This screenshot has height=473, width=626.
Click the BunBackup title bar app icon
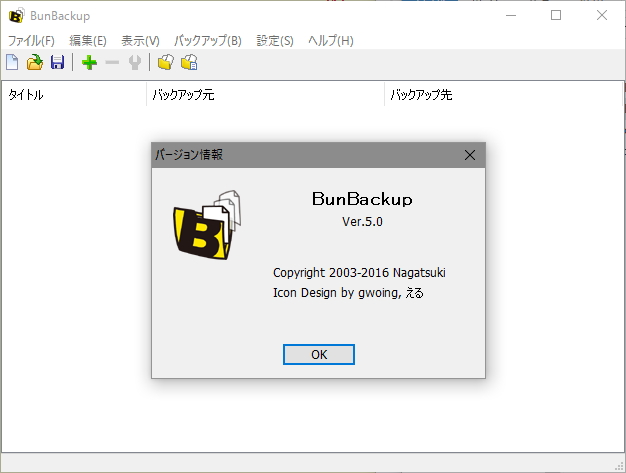point(16,16)
